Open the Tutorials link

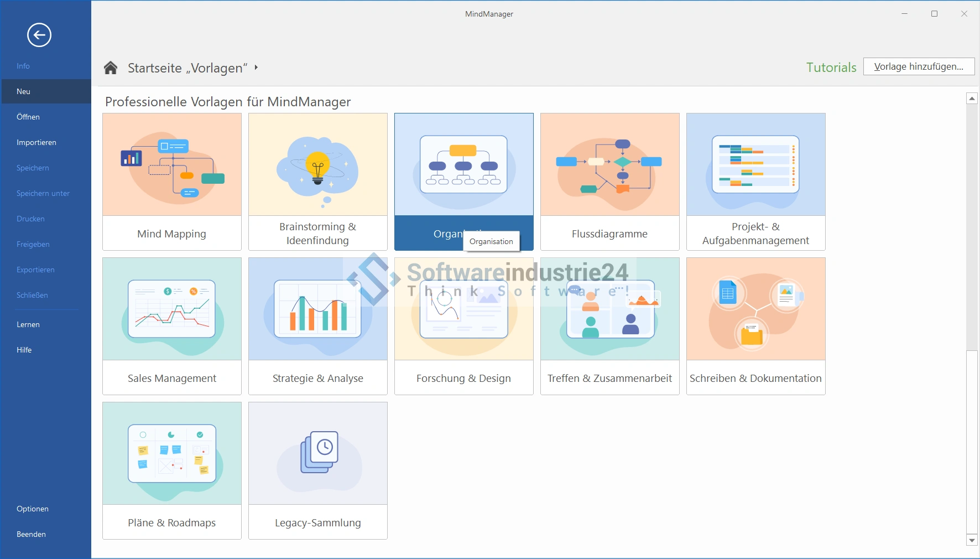coord(831,68)
